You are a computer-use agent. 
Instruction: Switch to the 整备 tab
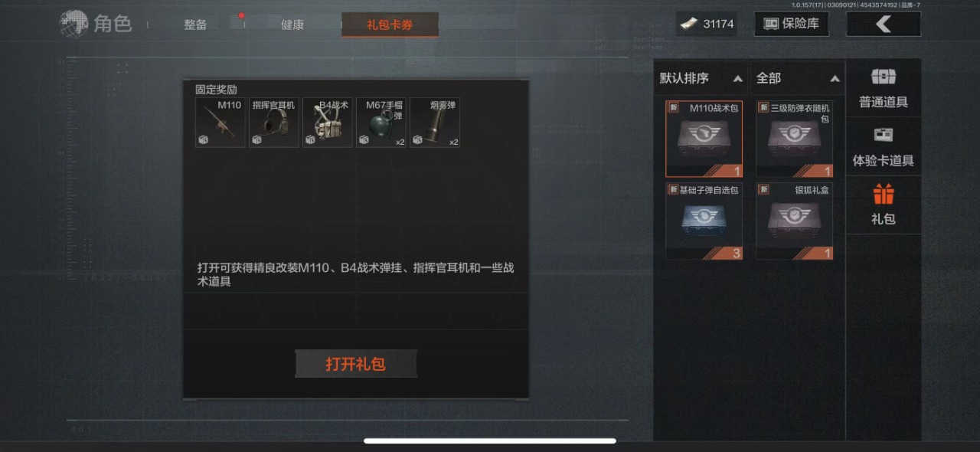tap(195, 25)
